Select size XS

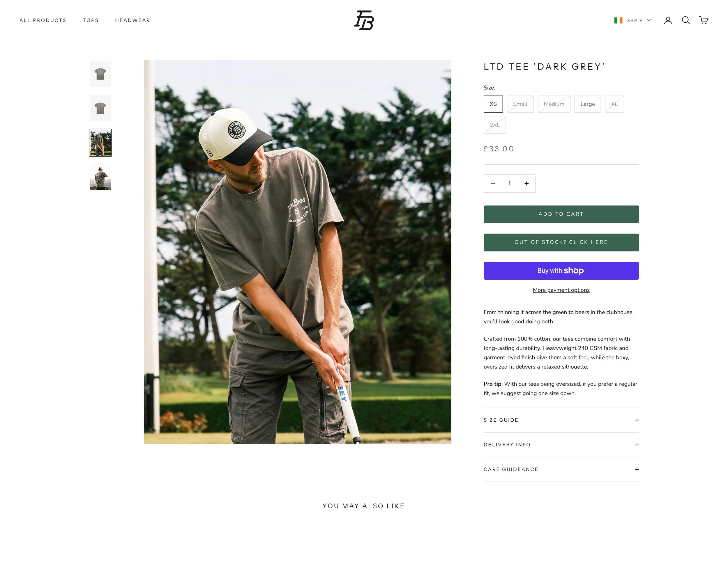coord(493,104)
